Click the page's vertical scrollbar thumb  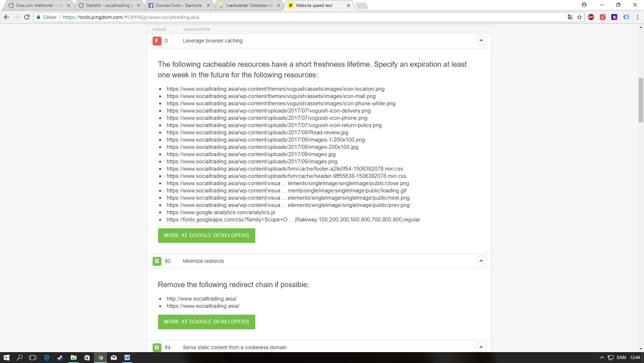tap(641, 100)
